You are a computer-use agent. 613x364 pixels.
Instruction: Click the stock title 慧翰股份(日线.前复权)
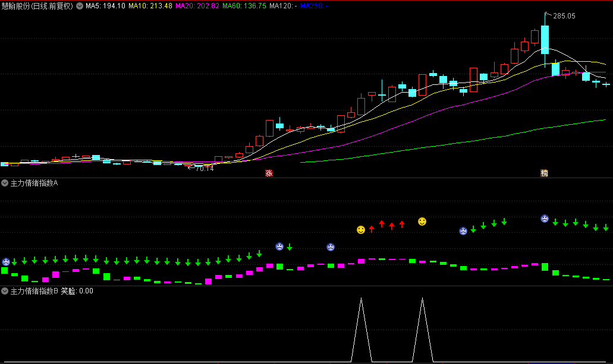[37, 6]
